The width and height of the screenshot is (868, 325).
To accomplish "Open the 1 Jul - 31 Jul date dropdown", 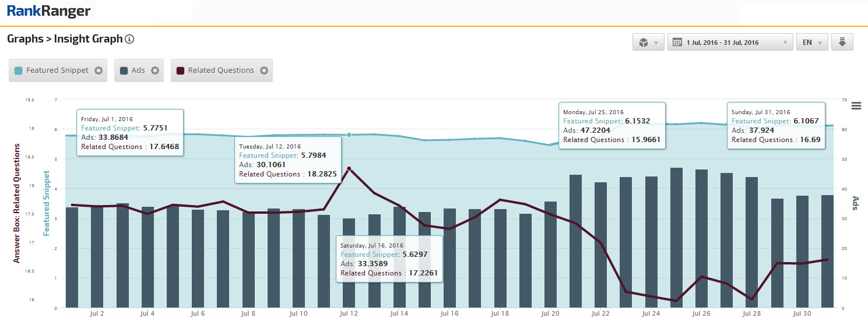I will click(730, 43).
